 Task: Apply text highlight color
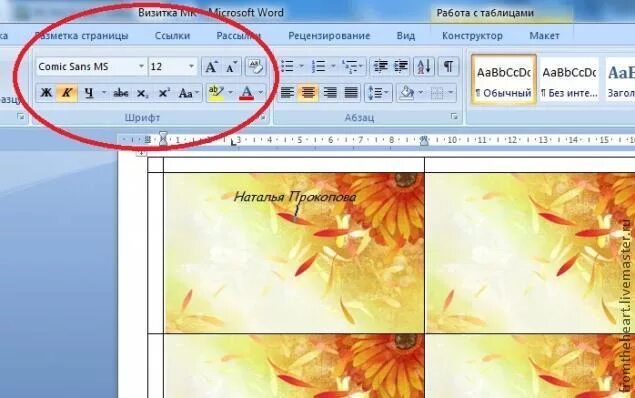point(215,93)
